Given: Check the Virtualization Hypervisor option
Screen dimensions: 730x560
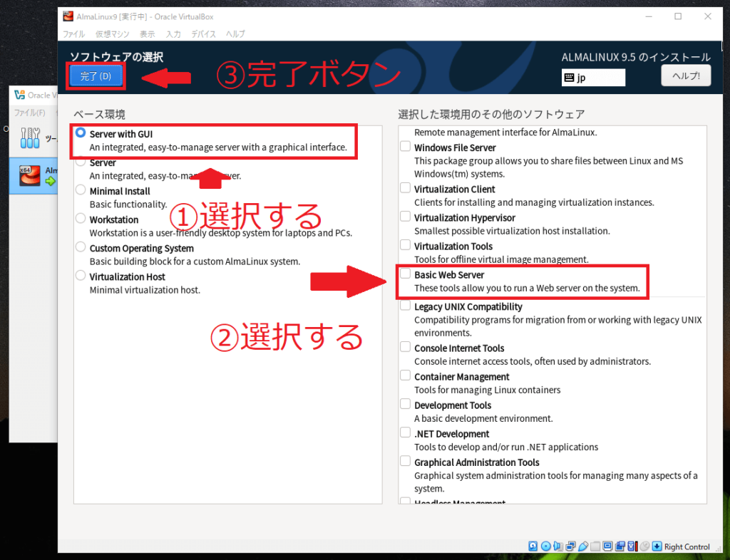Looking at the screenshot, I should [x=406, y=217].
